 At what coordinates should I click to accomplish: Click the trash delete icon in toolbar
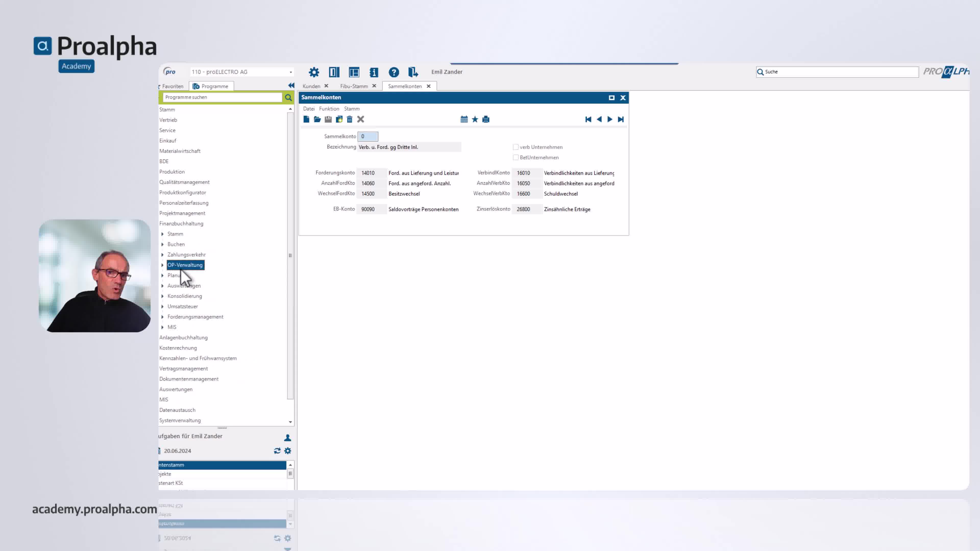(x=350, y=119)
